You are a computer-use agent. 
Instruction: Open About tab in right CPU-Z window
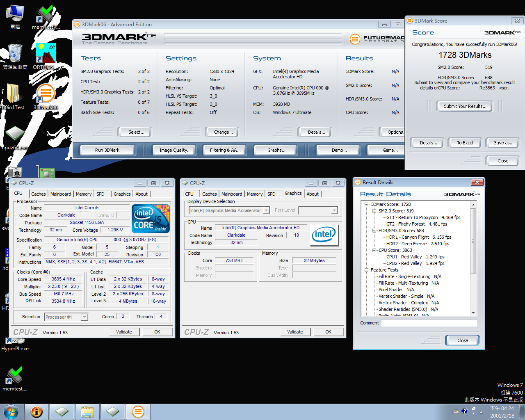pos(313,194)
